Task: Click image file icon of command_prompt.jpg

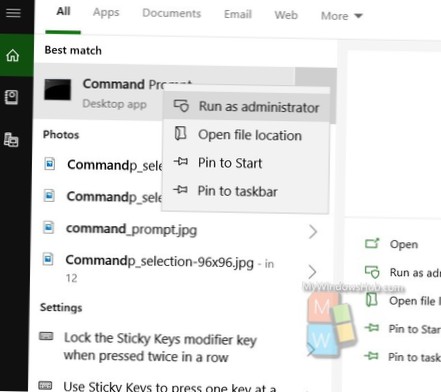Action: pos(49,228)
